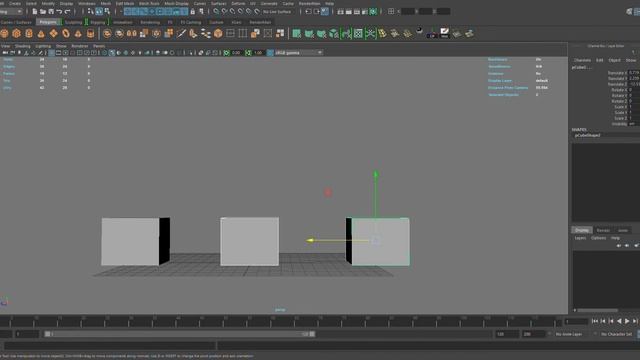Open the Deform menu
This screenshot has height=360, width=640.
click(238, 3)
